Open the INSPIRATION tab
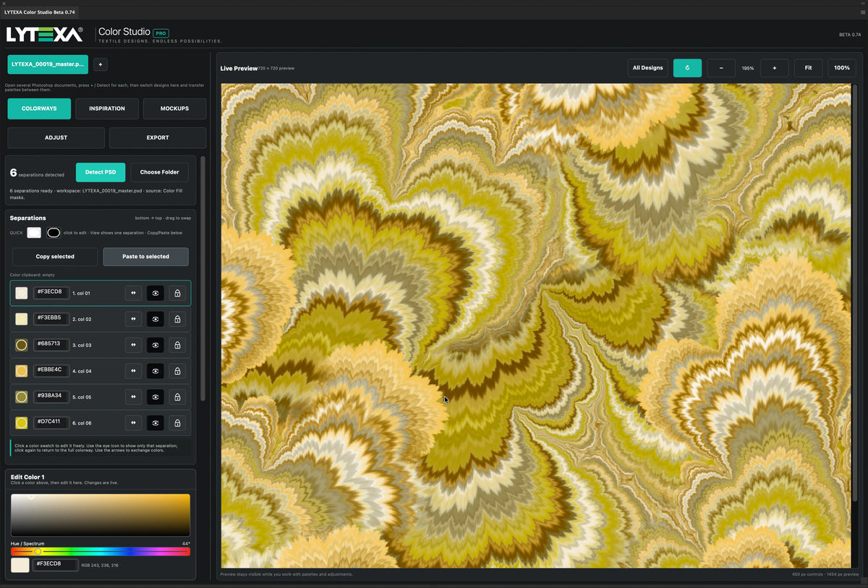This screenshot has width=868, height=588. click(x=107, y=108)
